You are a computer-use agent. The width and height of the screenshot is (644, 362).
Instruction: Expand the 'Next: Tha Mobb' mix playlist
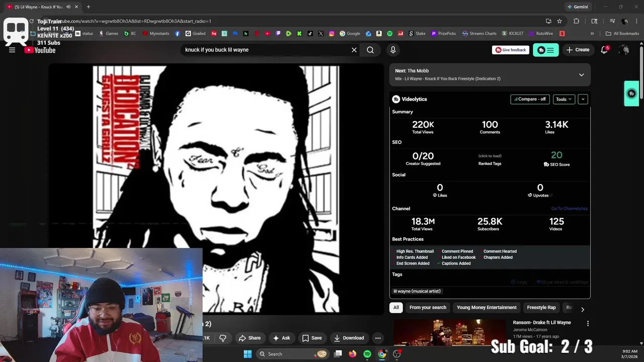pyautogui.click(x=582, y=75)
